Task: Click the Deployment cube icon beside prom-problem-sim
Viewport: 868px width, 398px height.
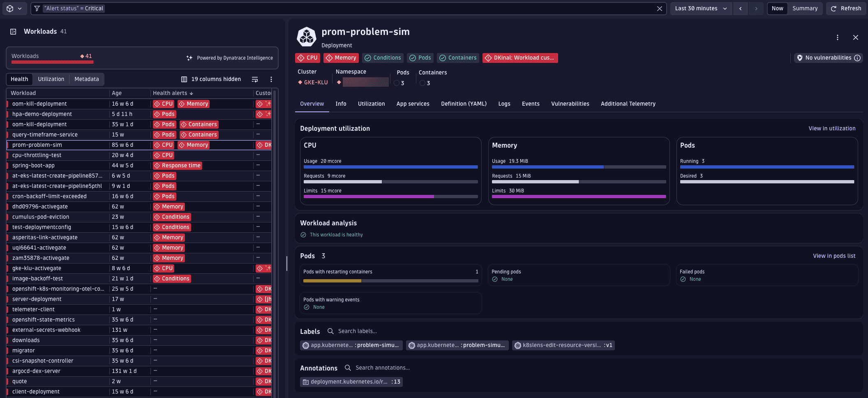Action: tap(307, 36)
